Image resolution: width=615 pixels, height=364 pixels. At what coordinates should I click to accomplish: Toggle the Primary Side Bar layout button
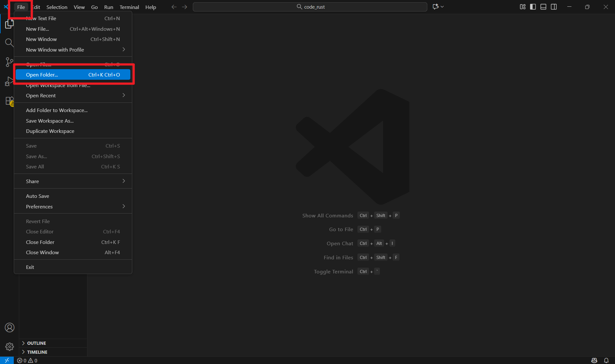533,7
